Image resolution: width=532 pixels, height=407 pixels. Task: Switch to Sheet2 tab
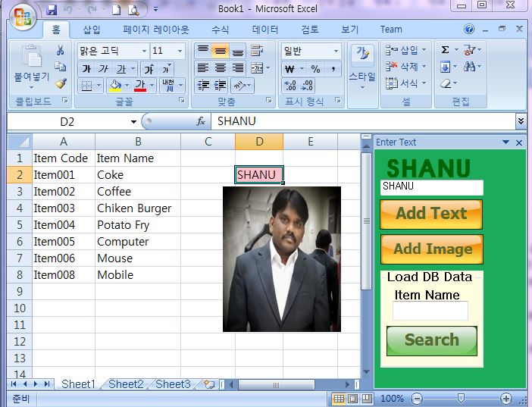(126, 384)
